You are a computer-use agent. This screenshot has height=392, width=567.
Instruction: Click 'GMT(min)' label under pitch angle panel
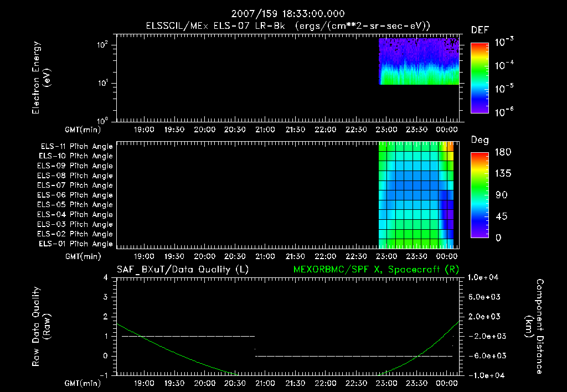coord(83,257)
